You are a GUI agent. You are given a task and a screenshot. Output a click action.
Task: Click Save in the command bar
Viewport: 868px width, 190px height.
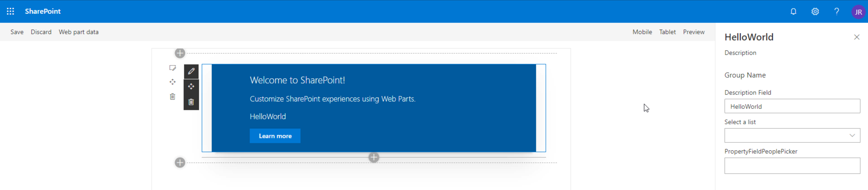click(x=17, y=32)
